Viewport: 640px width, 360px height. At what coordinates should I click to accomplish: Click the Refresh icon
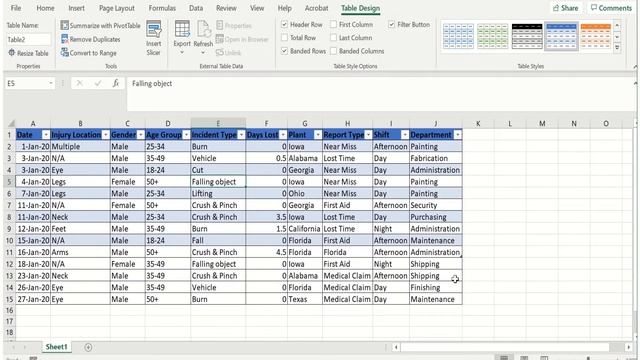(x=203, y=29)
